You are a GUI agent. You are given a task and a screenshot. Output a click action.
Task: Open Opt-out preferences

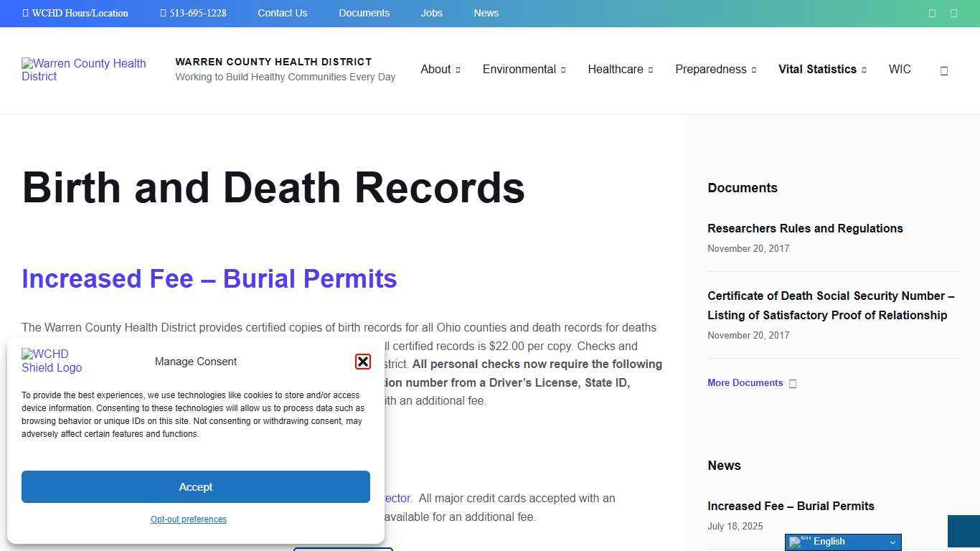point(188,519)
